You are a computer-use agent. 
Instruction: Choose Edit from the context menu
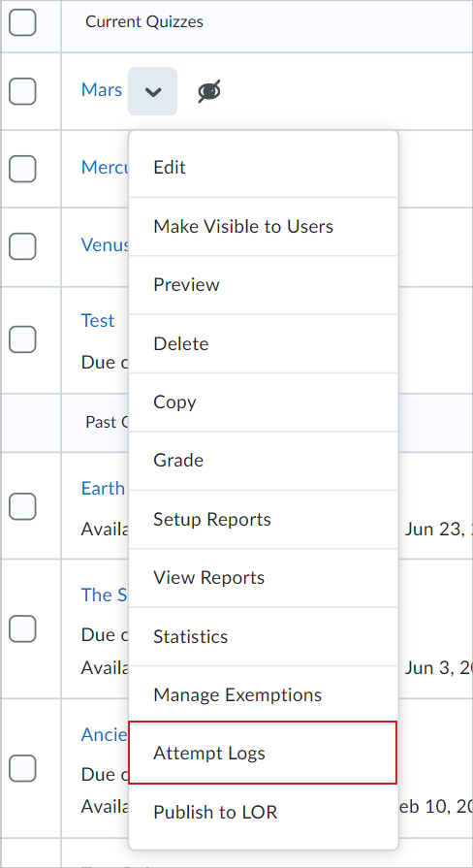point(264,167)
